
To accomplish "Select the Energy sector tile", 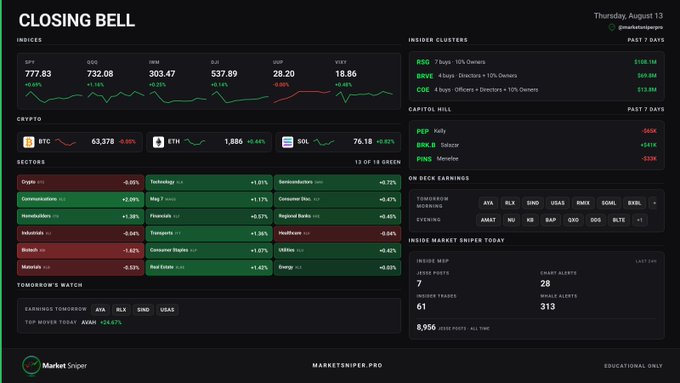I will pyautogui.click(x=337, y=268).
